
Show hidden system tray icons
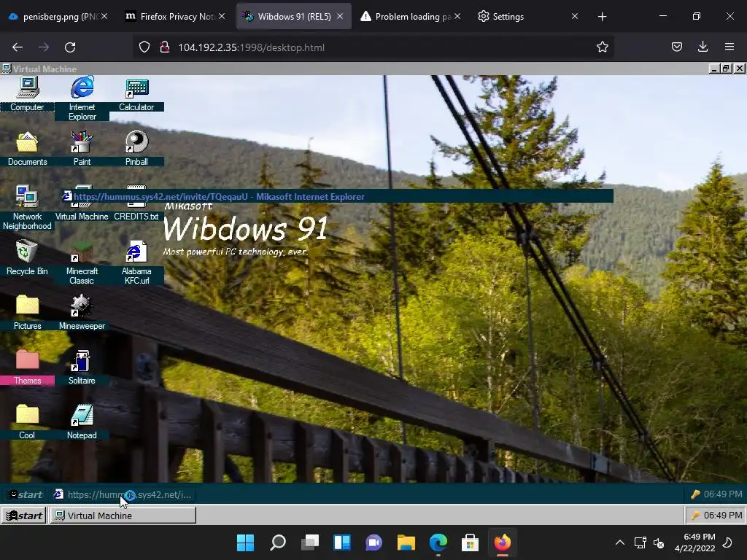tap(620, 542)
